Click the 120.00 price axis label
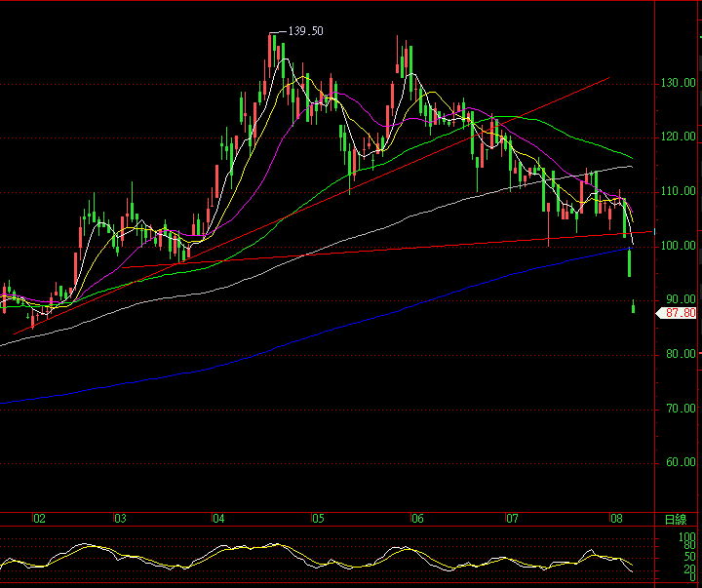The height and width of the screenshot is (588, 702). tap(679, 137)
